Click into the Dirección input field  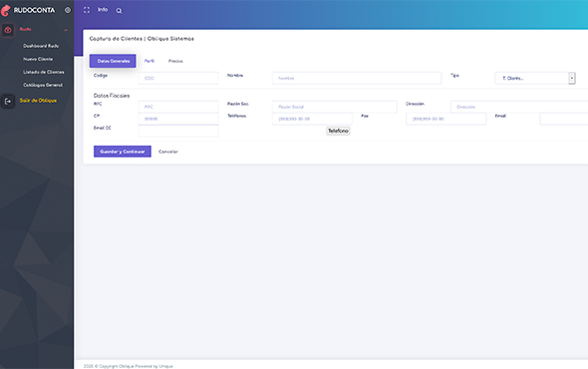point(519,107)
